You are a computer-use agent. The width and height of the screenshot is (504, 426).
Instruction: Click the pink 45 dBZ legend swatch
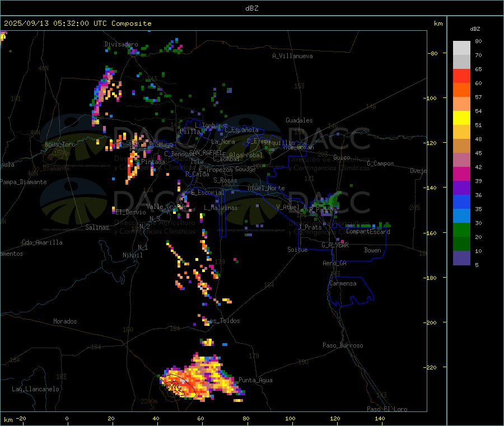point(461,160)
